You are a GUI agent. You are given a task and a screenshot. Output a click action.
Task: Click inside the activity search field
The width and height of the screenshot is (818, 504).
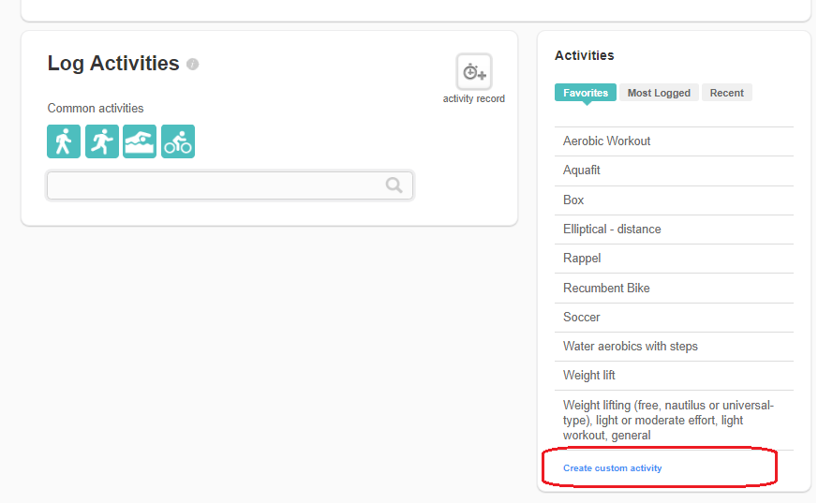216,185
